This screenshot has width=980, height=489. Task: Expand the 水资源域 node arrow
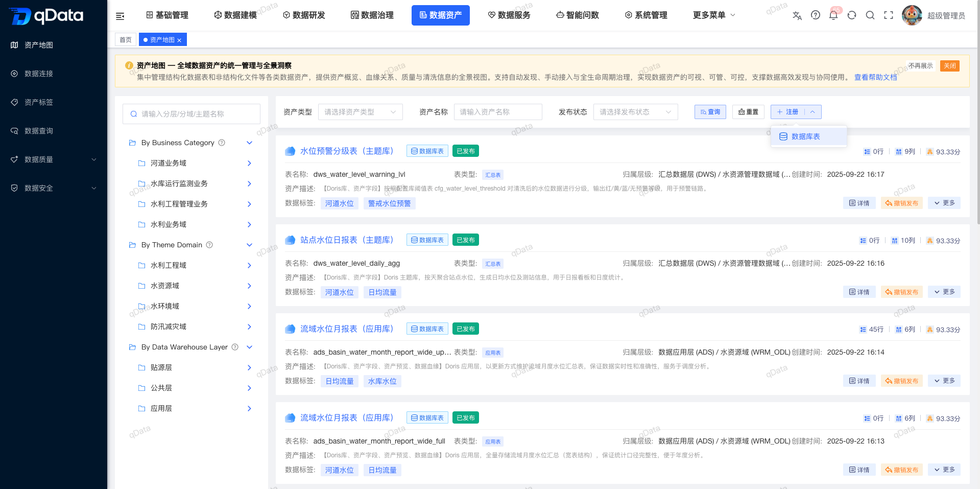(249, 286)
